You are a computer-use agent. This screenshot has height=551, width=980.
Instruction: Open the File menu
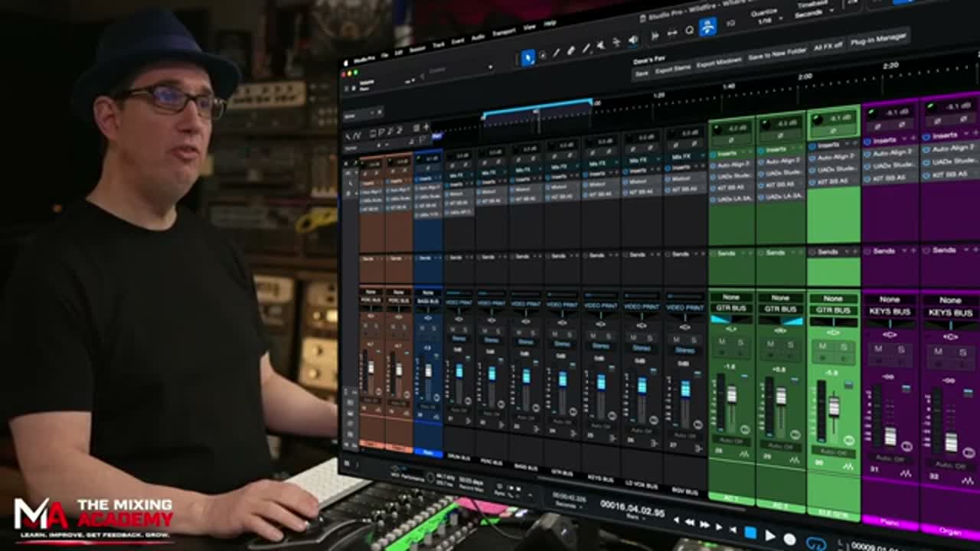point(384,56)
